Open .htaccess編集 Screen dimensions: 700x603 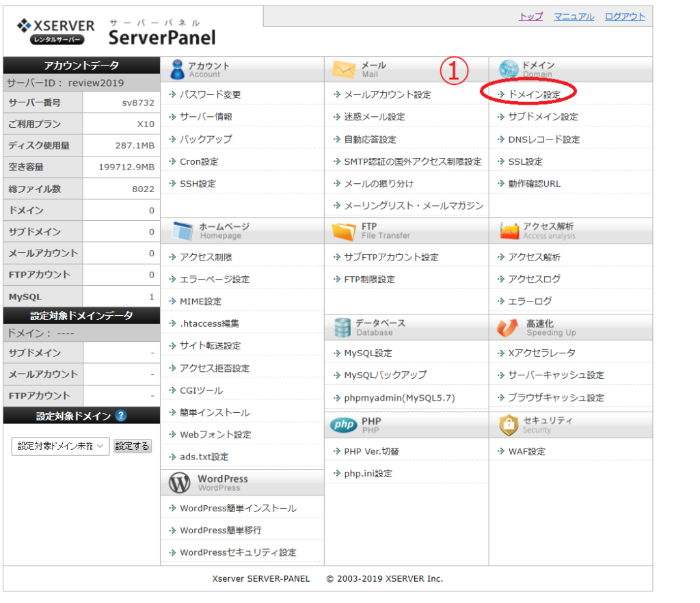tap(209, 323)
